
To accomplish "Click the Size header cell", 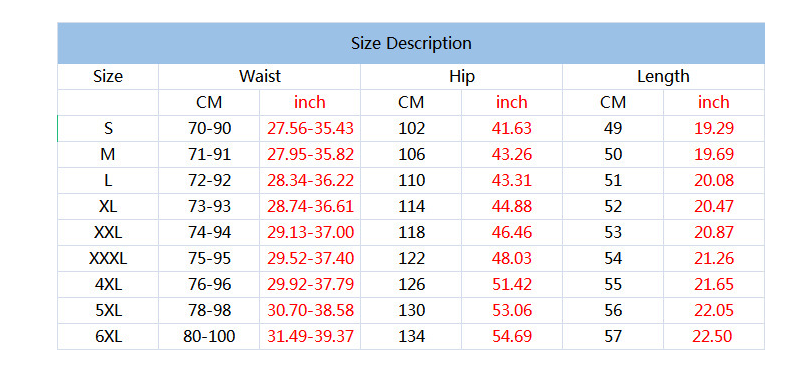I will pyautogui.click(x=108, y=76).
